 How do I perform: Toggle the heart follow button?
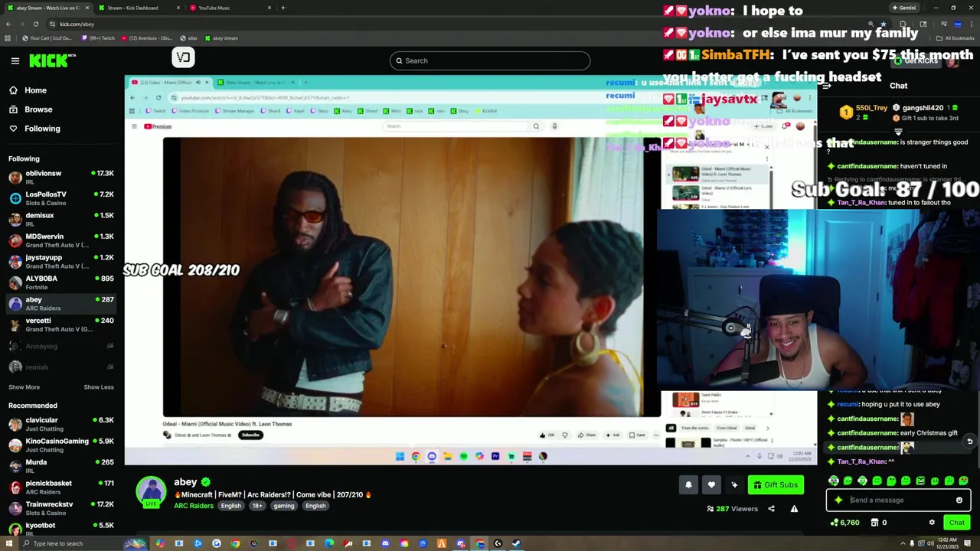pos(711,484)
